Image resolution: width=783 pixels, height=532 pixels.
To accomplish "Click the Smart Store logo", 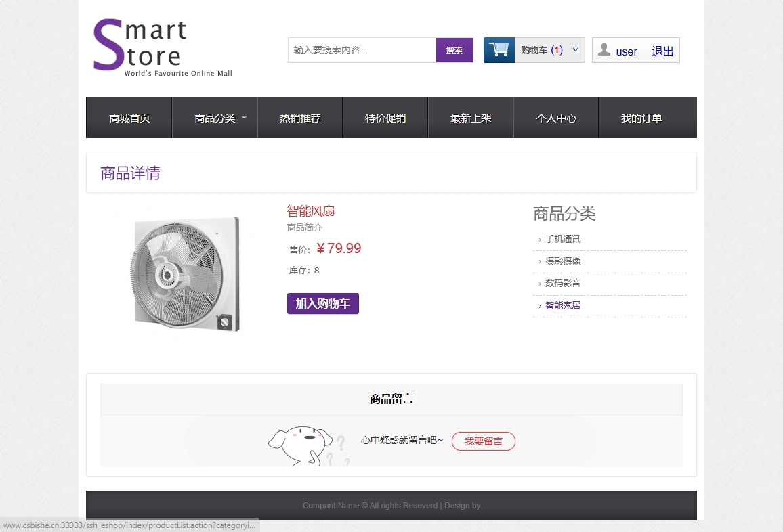I will (x=163, y=48).
